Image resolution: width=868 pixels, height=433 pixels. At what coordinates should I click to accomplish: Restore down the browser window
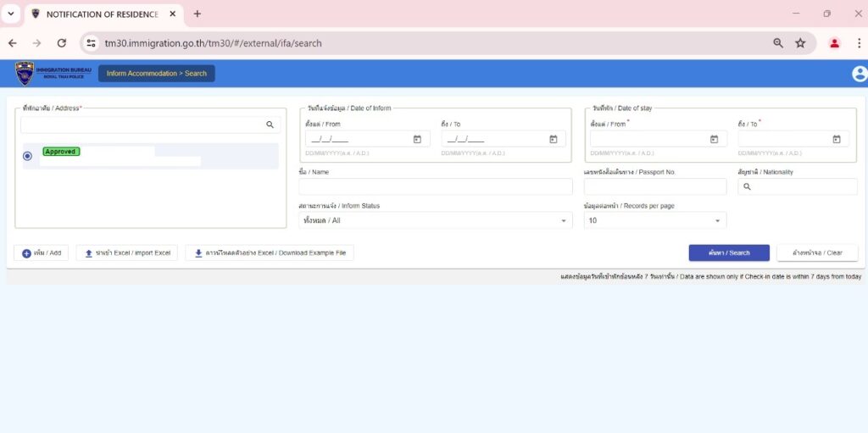pyautogui.click(x=827, y=14)
